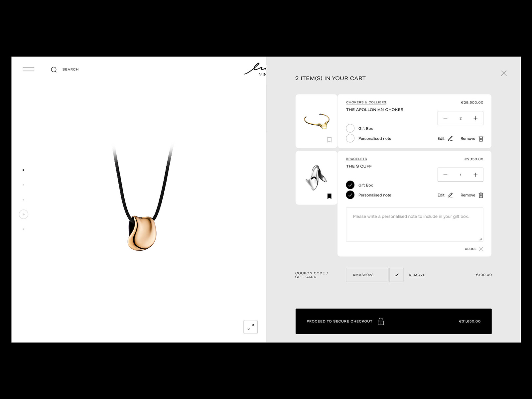Click the pencil edit icon for Apollonian Choker
The width and height of the screenshot is (532, 399).
[450, 139]
